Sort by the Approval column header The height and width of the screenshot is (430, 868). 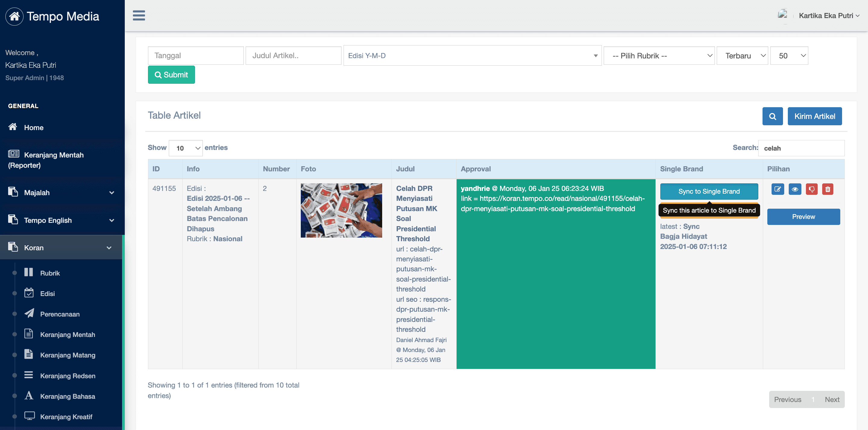pyautogui.click(x=556, y=169)
